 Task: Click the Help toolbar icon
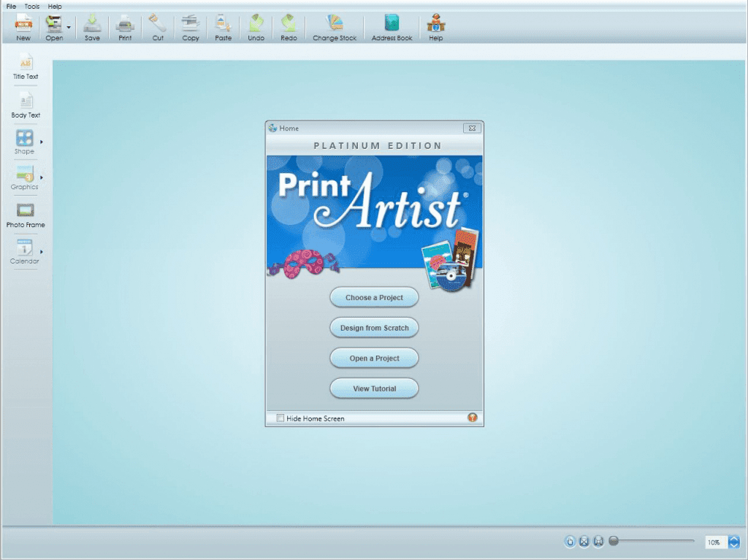tap(435, 27)
